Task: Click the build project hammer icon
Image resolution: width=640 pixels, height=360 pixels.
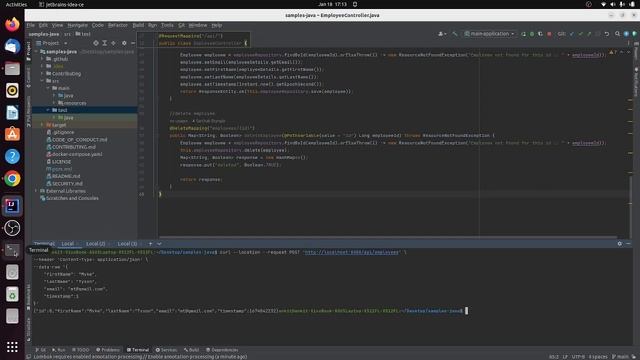Action: (x=455, y=34)
